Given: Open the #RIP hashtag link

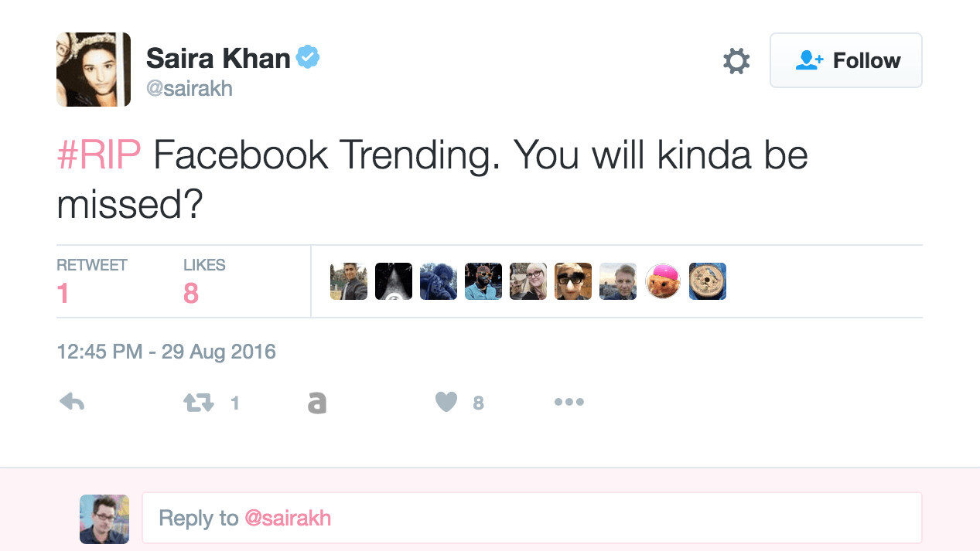Looking at the screenshot, I should point(99,155).
